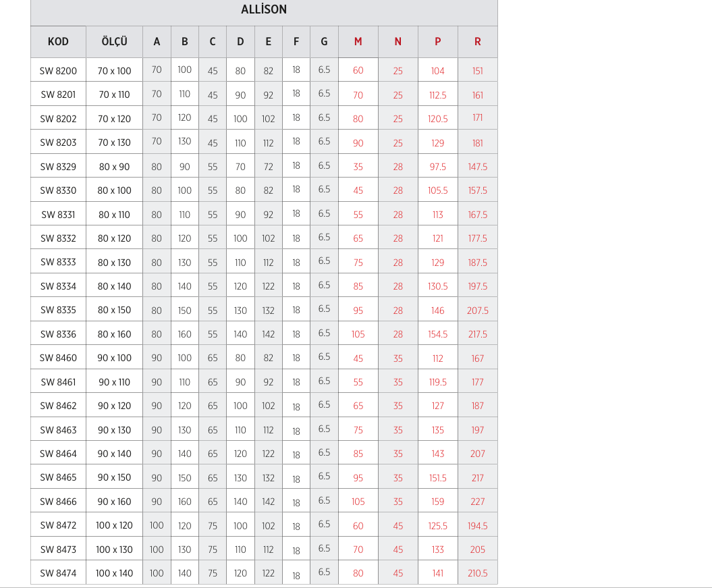Viewport: 712px width, 588px height.
Task: Click the red value 154.5
Action: pyautogui.click(x=438, y=334)
